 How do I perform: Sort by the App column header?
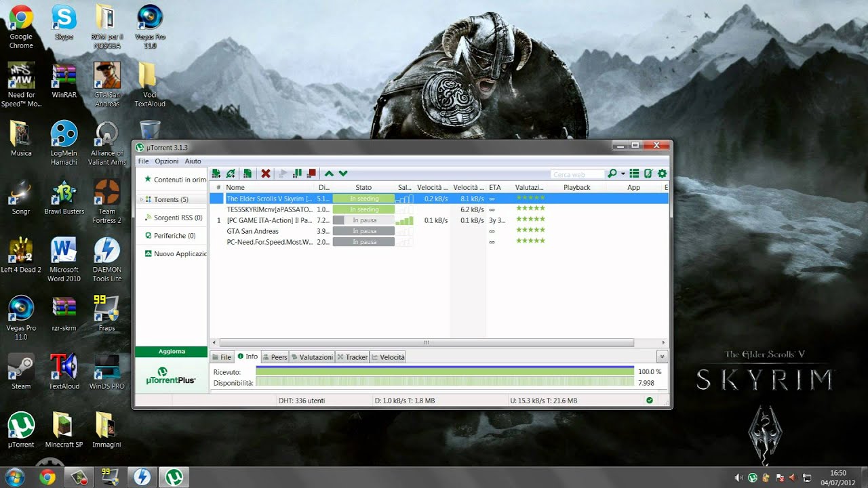point(633,187)
